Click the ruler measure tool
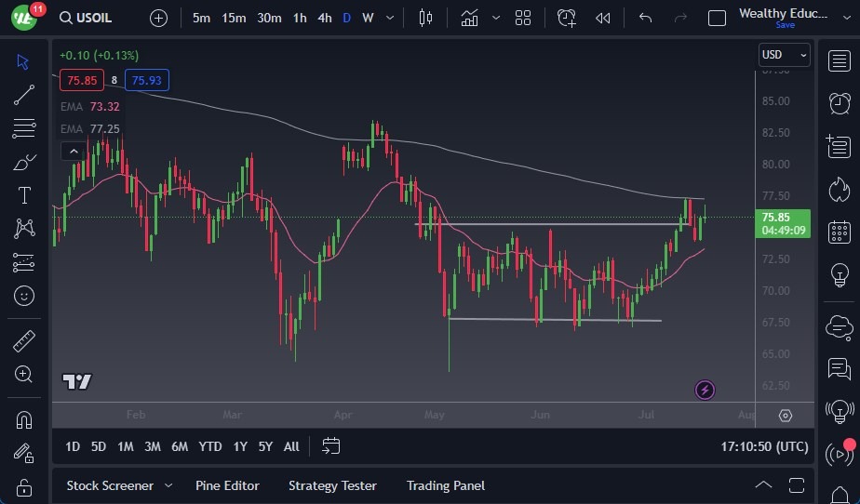The width and height of the screenshot is (860, 504). pos(24,341)
